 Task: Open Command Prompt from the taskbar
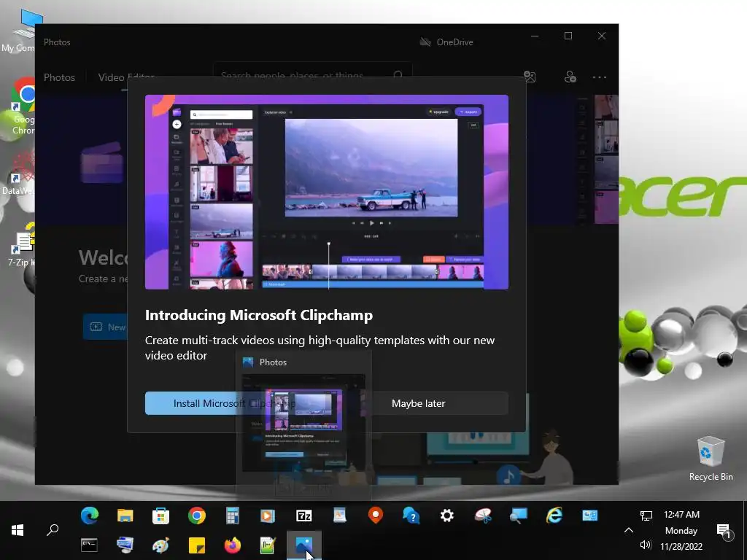tap(89, 545)
